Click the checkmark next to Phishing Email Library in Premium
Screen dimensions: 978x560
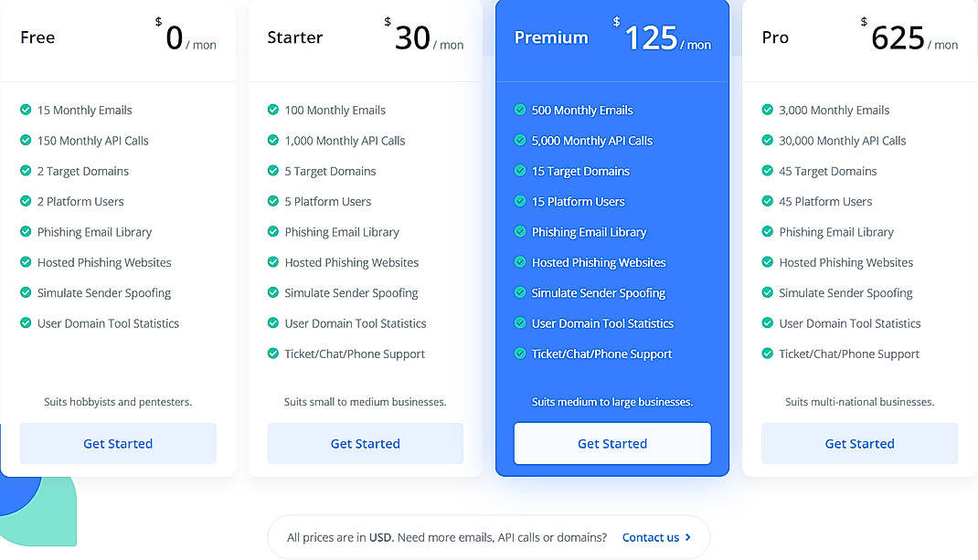pyautogui.click(x=520, y=231)
